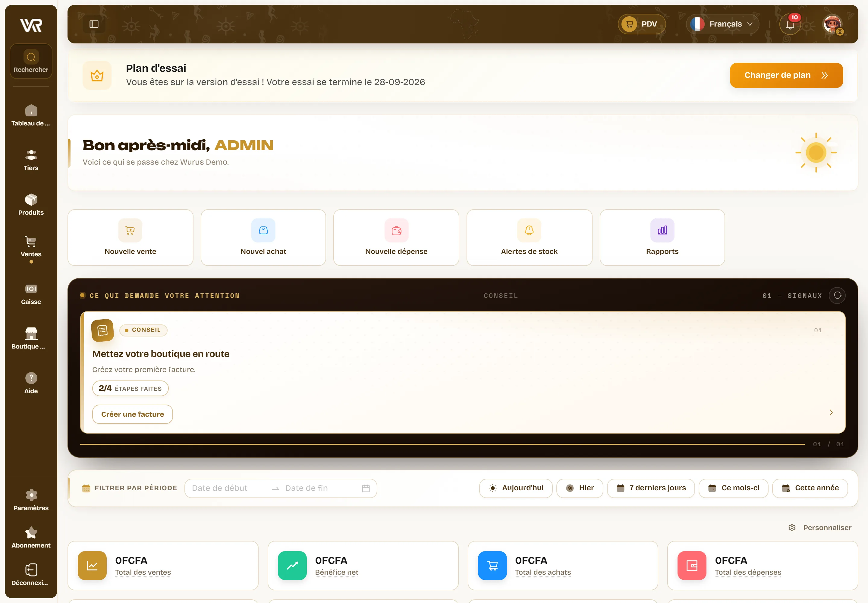Open the Nouvelle vente shortcut card

(x=130, y=238)
